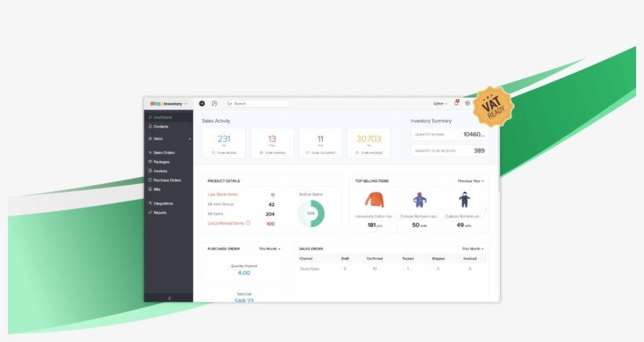Click the Purchase Orders bag icon
The image size is (644, 342).
[x=150, y=180]
